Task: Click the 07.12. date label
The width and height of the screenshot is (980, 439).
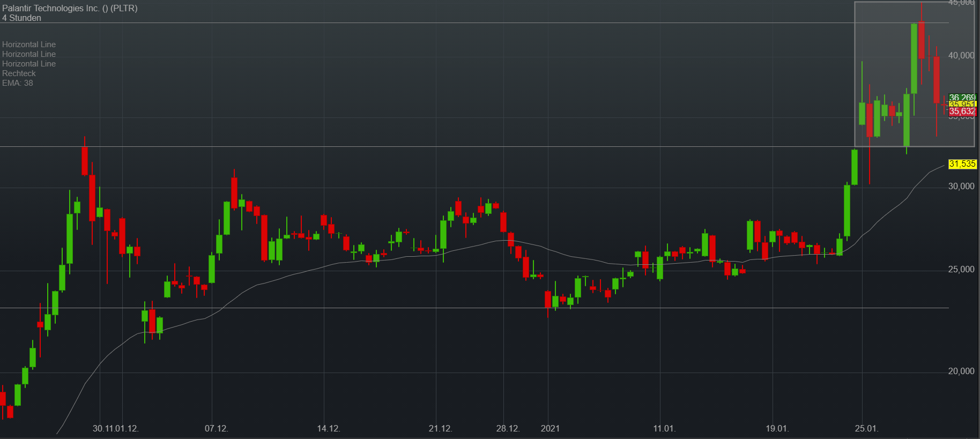Action: 217,428
